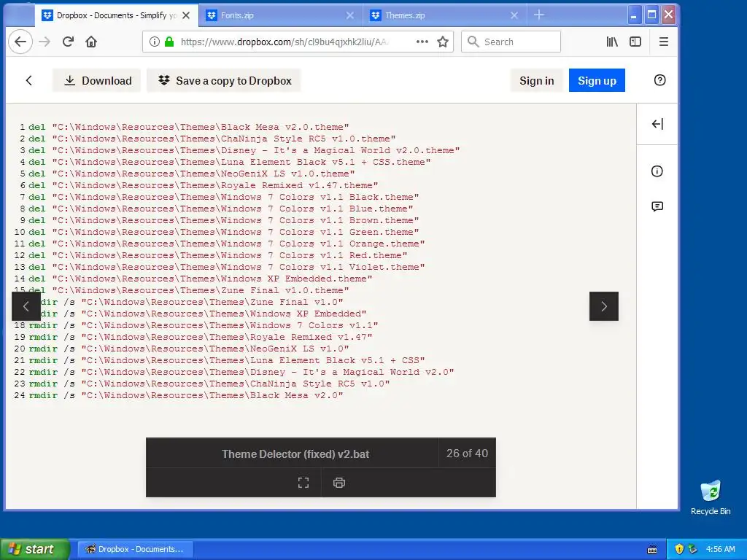Viewport: 747px width, 560px height.
Task: Click the Theme Delector (fixed) v2.bat filename
Action: 295,454
